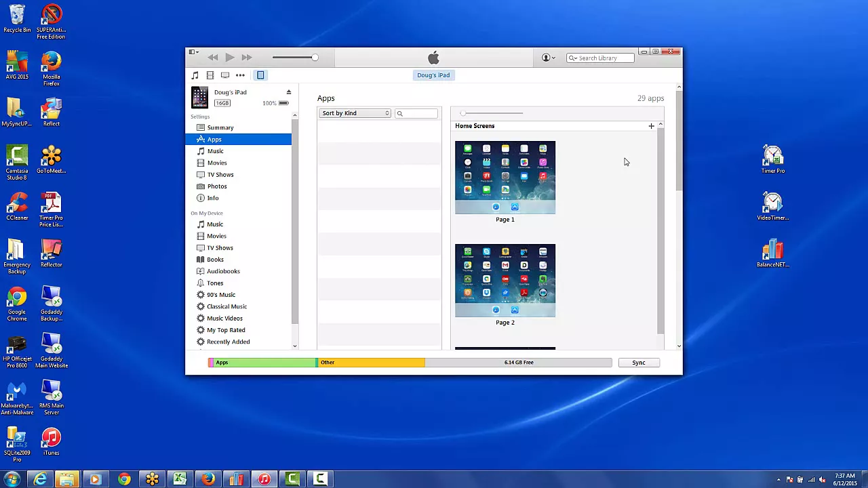
Task: Click the Home Screens panel scrollbar
Action: 660,230
